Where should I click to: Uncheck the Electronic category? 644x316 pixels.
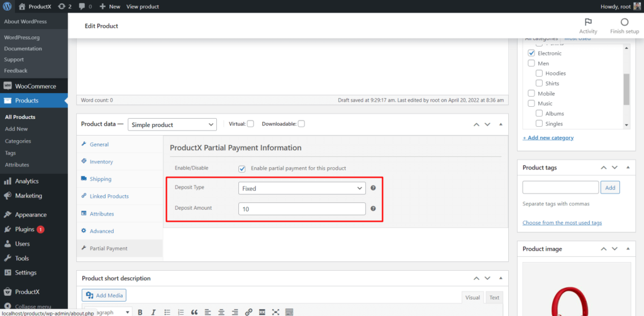click(x=531, y=53)
